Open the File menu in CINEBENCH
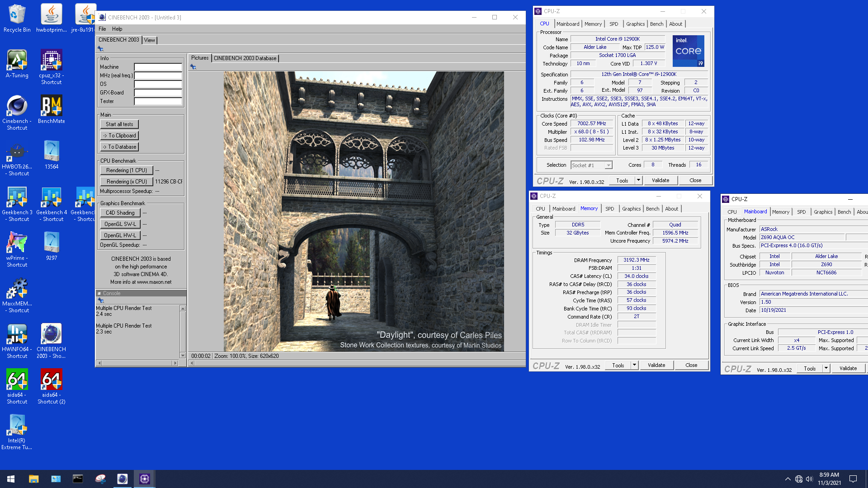Image resolution: width=868 pixels, height=488 pixels. point(102,29)
